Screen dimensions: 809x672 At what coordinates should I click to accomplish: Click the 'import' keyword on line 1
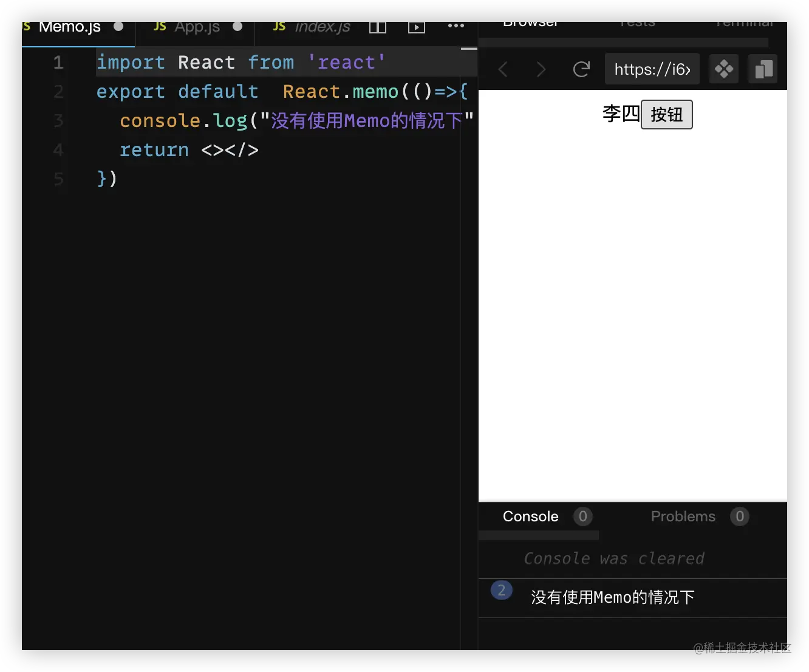pyautogui.click(x=131, y=63)
